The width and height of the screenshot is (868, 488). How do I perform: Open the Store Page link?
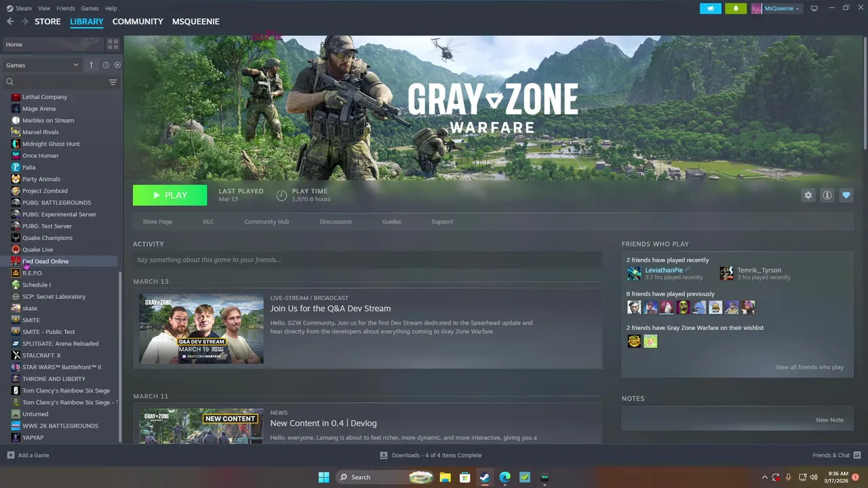pyautogui.click(x=157, y=222)
